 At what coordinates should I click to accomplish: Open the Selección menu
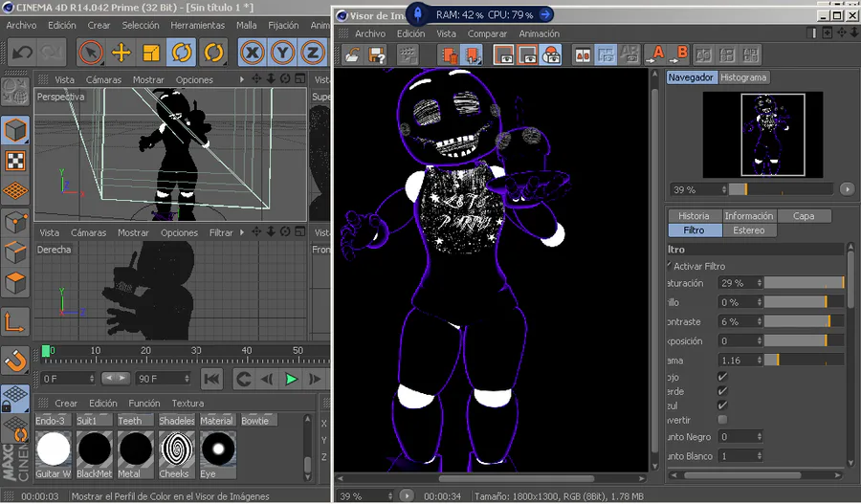(141, 25)
